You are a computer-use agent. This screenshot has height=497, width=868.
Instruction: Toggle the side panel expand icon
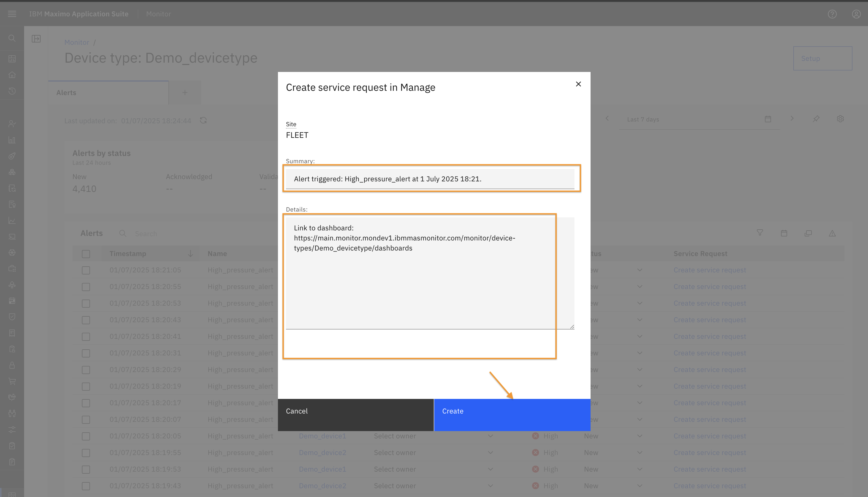(36, 38)
